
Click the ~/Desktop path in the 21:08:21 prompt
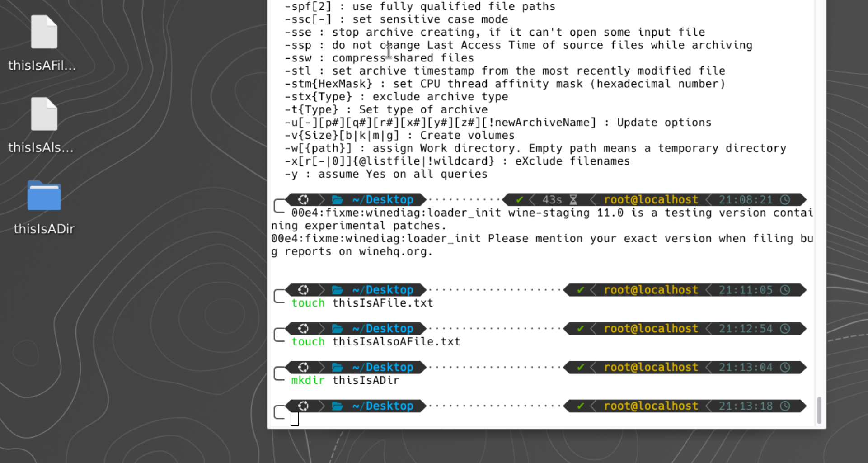383,200
